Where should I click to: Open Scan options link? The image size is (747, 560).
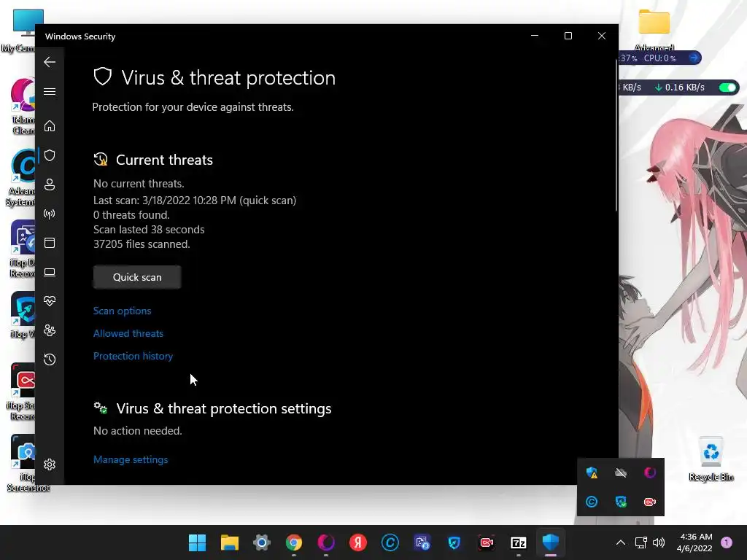[x=122, y=311]
